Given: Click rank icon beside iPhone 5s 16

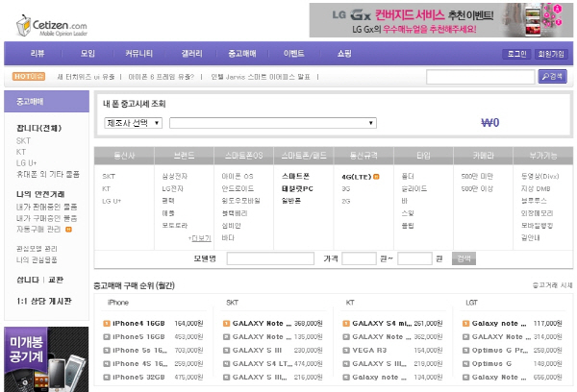Looking at the screenshot, I should click(x=107, y=351).
